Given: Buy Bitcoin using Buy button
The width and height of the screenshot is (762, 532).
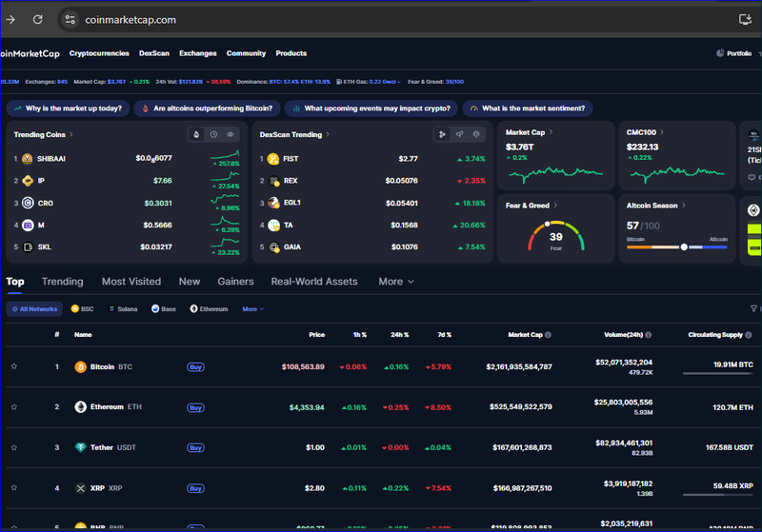Looking at the screenshot, I should [195, 367].
